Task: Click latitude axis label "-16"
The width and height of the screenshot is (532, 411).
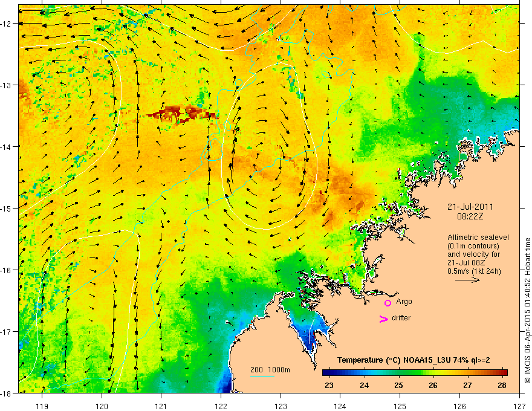Action: point(7,270)
